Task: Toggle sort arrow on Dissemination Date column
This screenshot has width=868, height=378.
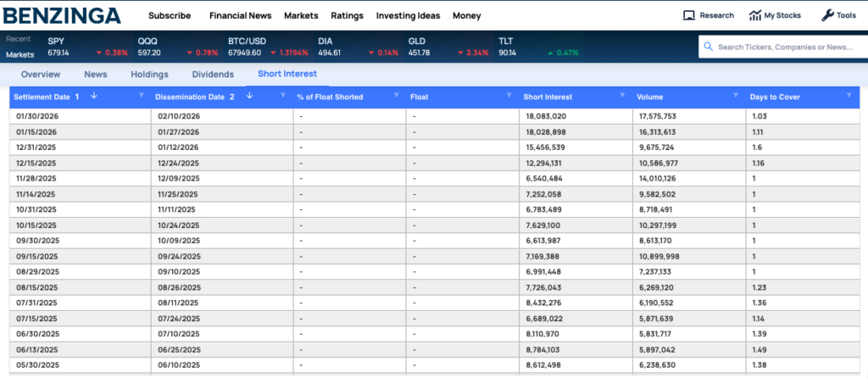Action: pyautogui.click(x=248, y=97)
